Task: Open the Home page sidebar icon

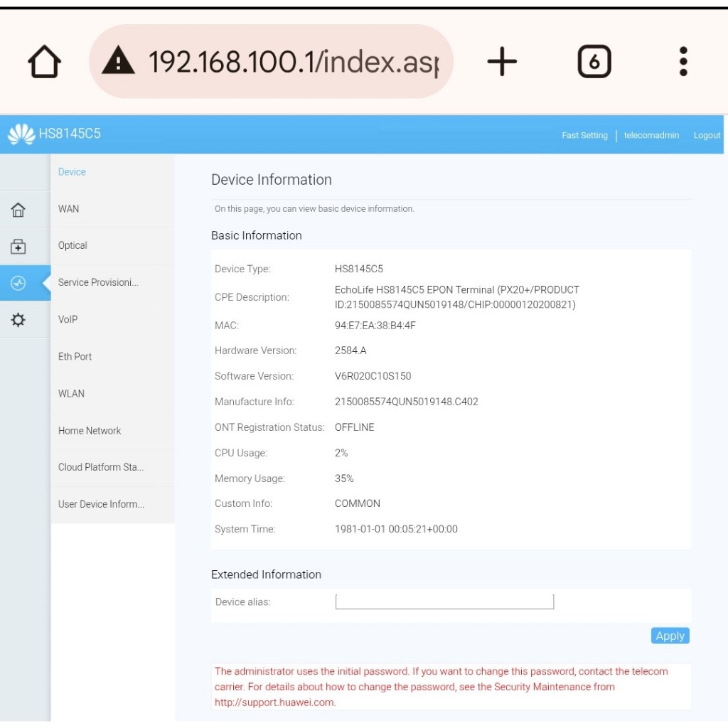Action: pyautogui.click(x=18, y=210)
